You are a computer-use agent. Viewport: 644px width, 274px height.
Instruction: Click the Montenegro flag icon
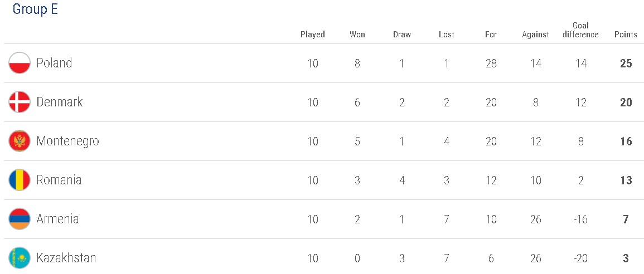pos(20,141)
